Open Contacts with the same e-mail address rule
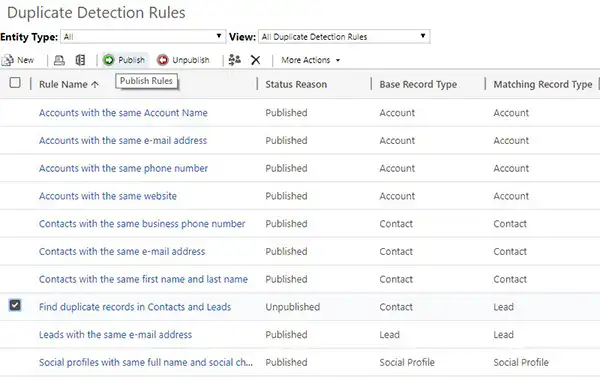Image resolution: width=600 pixels, height=392 pixels. point(122,252)
